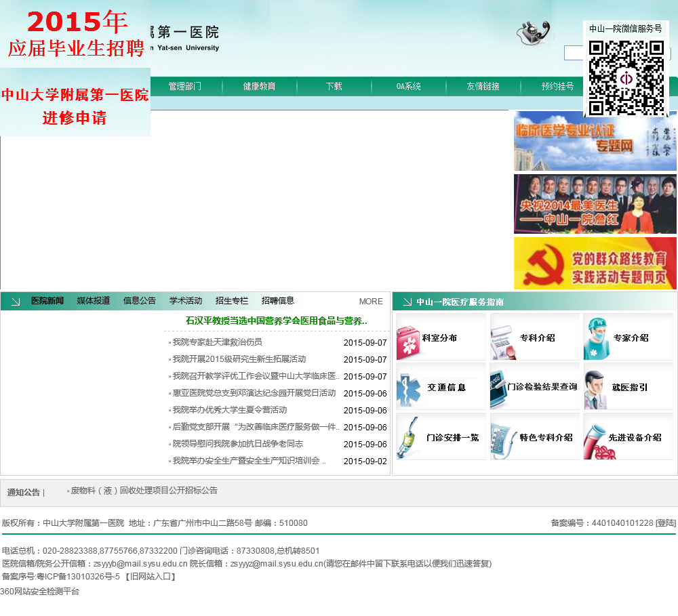678x616 pixels.
Task: Click the 就医指引 label
Action: [x=630, y=388]
